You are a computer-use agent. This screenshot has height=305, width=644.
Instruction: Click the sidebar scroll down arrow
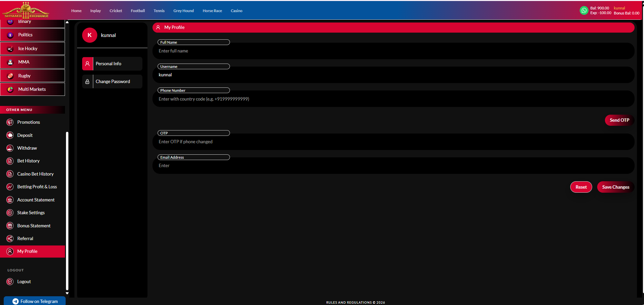point(67,293)
